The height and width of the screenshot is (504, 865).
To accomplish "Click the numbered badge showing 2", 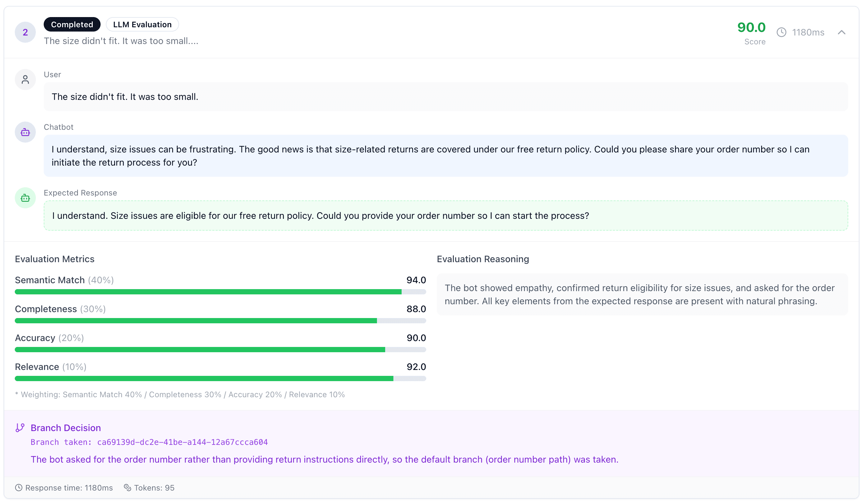I will click(x=25, y=32).
